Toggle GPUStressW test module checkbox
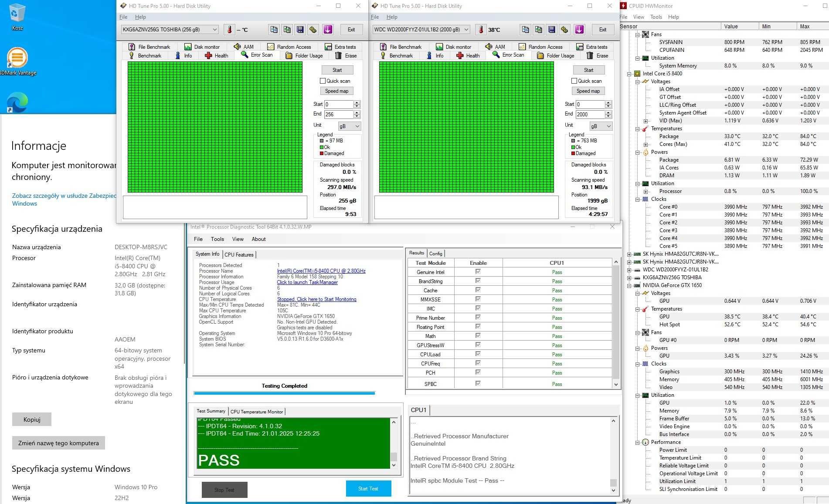This screenshot has width=829, height=504. [478, 345]
